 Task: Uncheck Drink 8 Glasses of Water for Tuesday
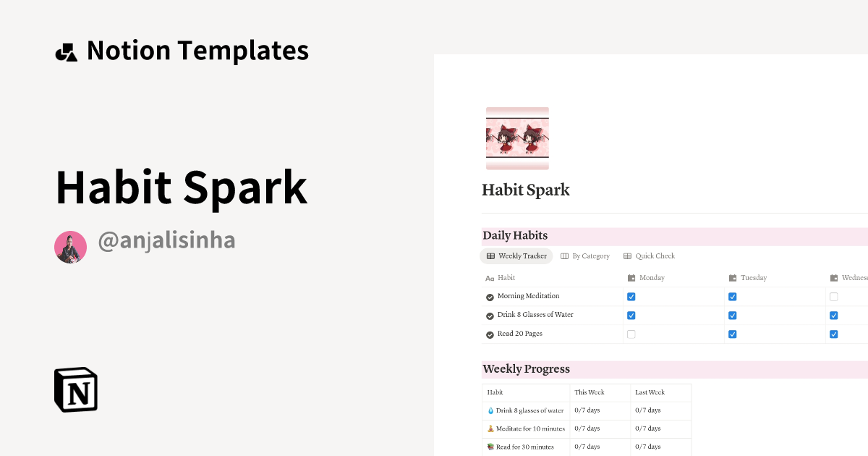(x=732, y=315)
